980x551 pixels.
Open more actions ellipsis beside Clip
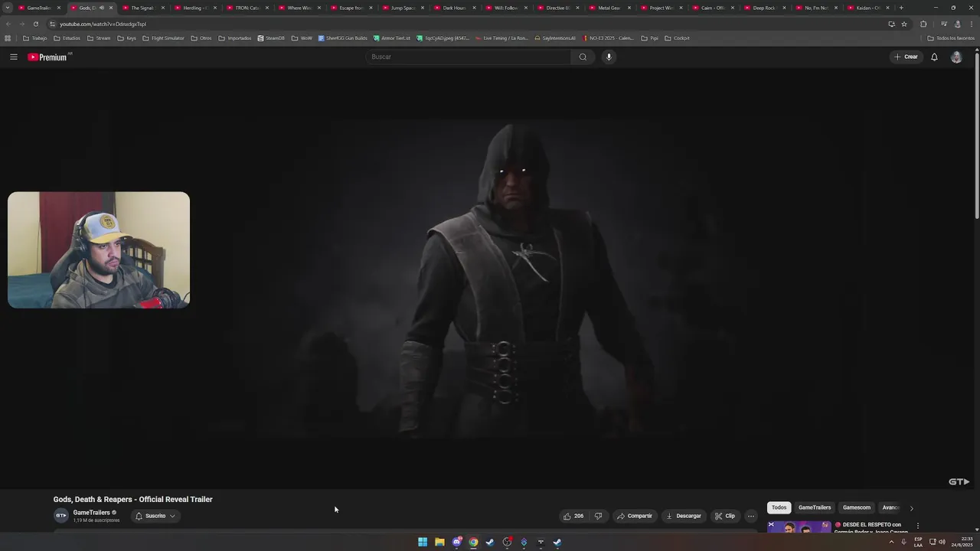(750, 516)
